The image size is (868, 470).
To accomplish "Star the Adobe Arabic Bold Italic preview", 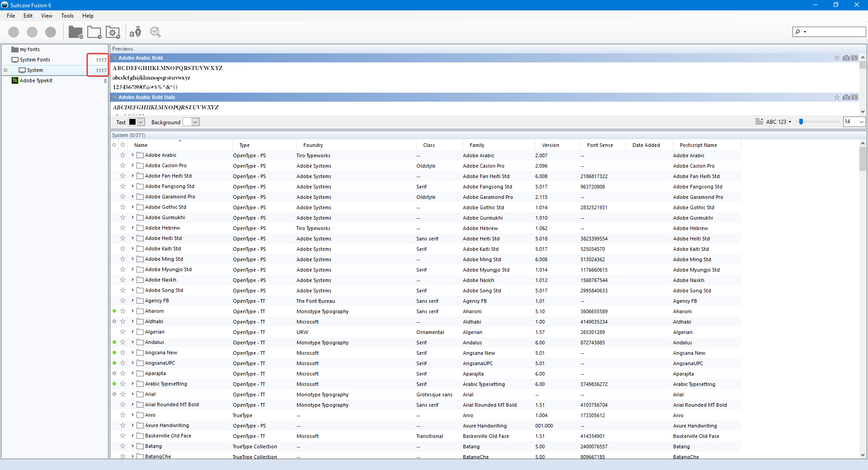I will 837,97.
